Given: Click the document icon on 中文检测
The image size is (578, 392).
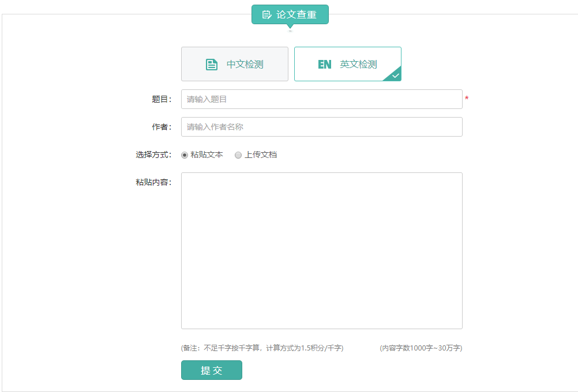Looking at the screenshot, I should pos(212,65).
